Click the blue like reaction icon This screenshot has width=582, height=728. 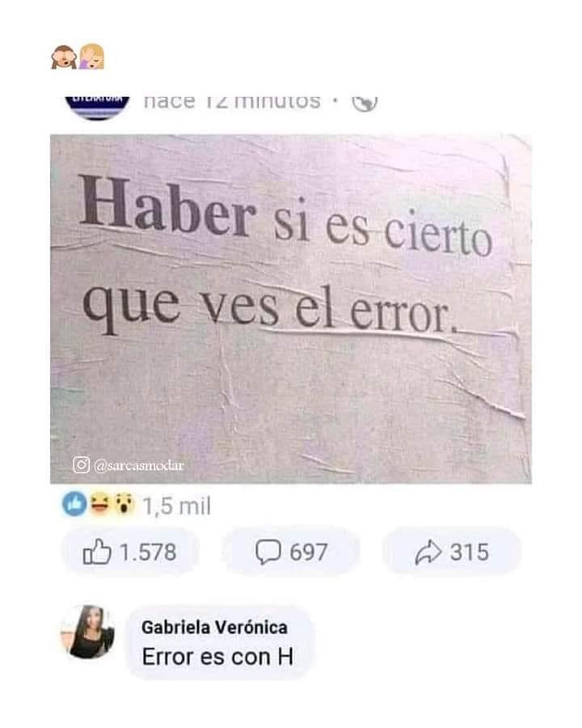(x=74, y=505)
